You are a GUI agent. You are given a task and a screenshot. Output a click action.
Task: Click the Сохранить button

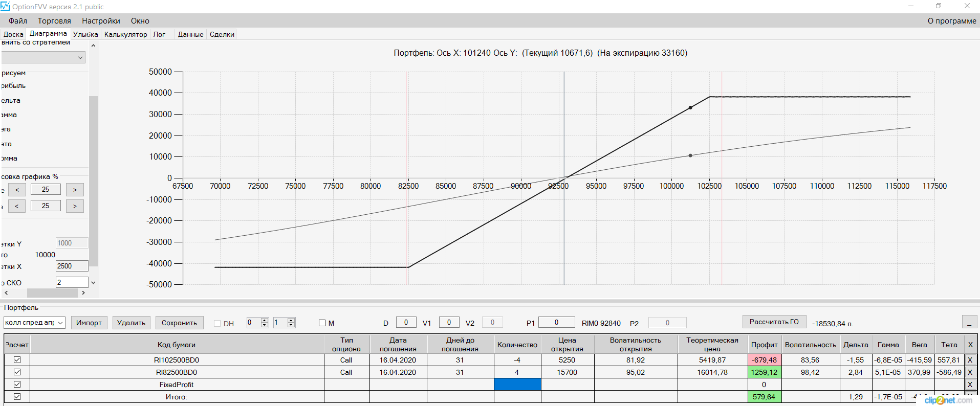179,323
